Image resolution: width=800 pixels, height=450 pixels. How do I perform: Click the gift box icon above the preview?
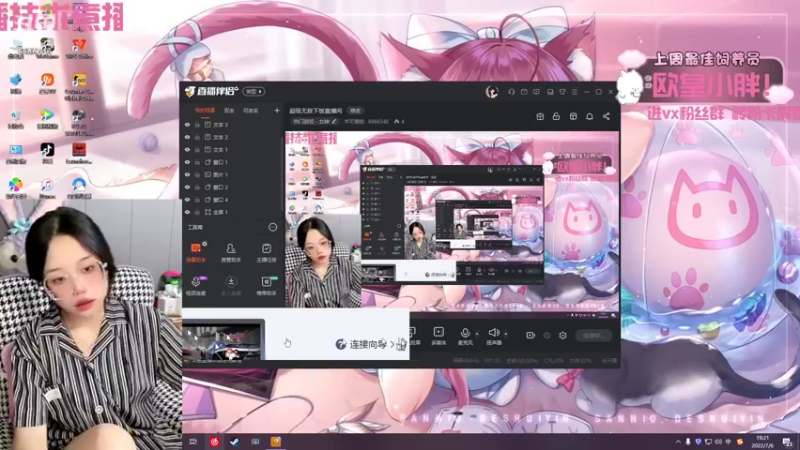click(x=540, y=116)
